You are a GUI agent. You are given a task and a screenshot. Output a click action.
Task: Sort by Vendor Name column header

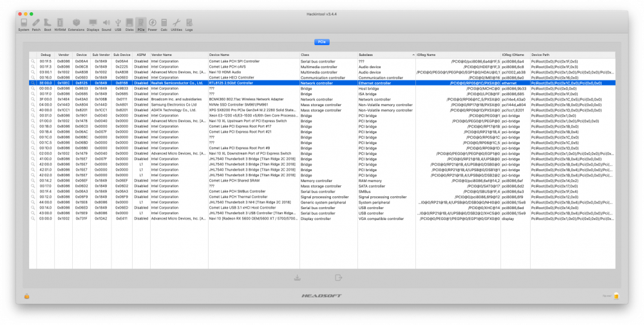[x=178, y=55]
